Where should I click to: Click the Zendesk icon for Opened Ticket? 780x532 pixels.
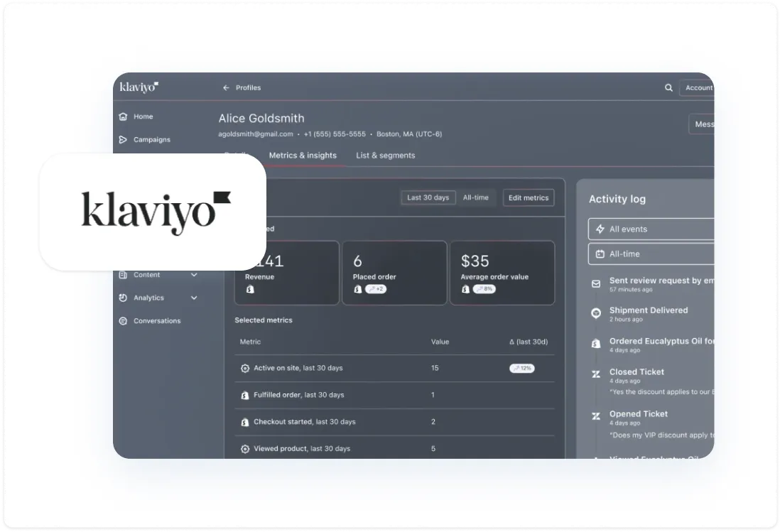pyautogui.click(x=596, y=416)
